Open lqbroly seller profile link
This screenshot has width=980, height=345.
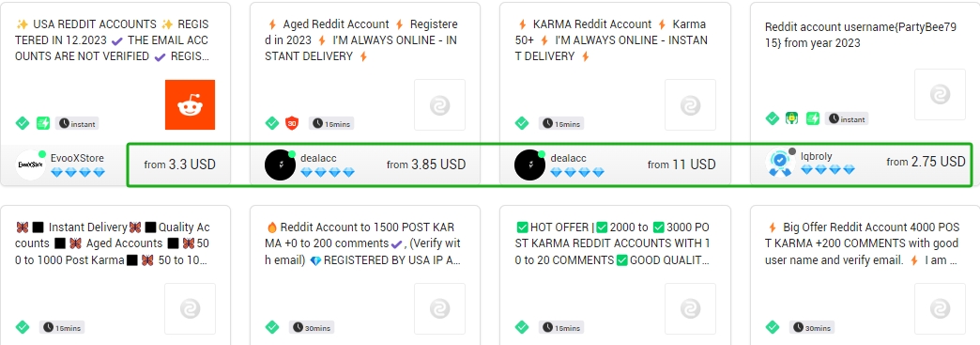[x=817, y=156]
